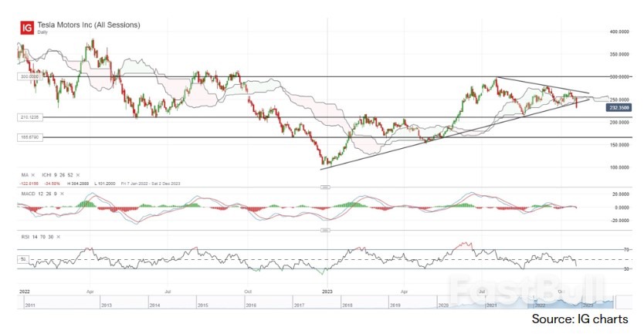Jump to 2020 in the timeline navigator
Image resolution: width=644 pixels, height=334 pixels.
(x=443, y=305)
